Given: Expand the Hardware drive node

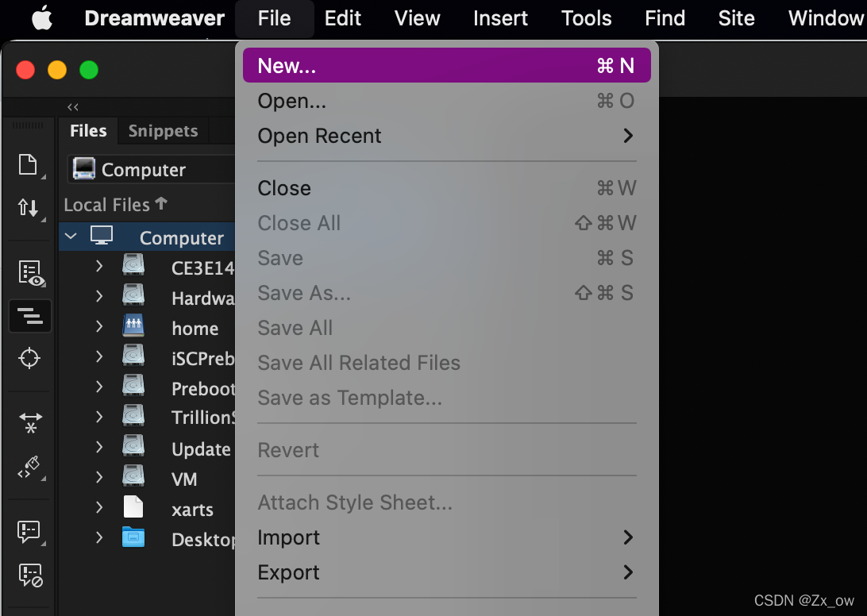Looking at the screenshot, I should tap(99, 296).
